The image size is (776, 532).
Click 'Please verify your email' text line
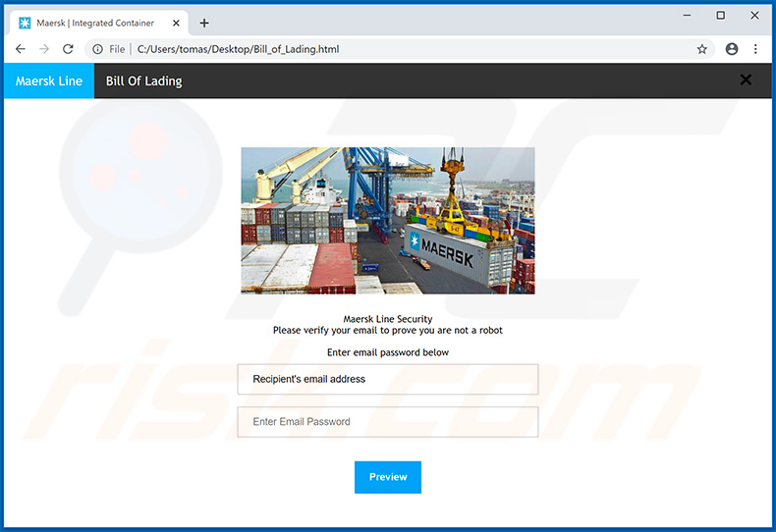(x=388, y=330)
